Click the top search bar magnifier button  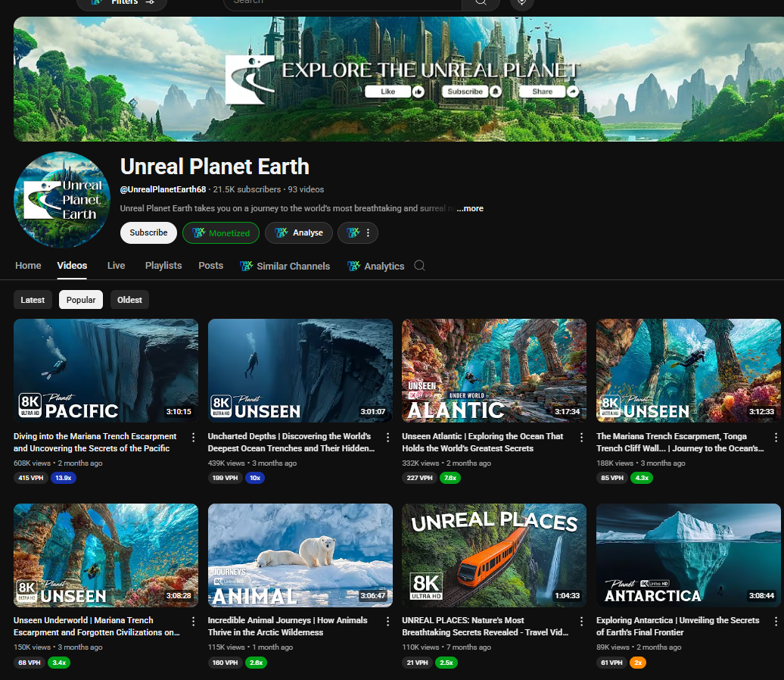[x=481, y=2]
